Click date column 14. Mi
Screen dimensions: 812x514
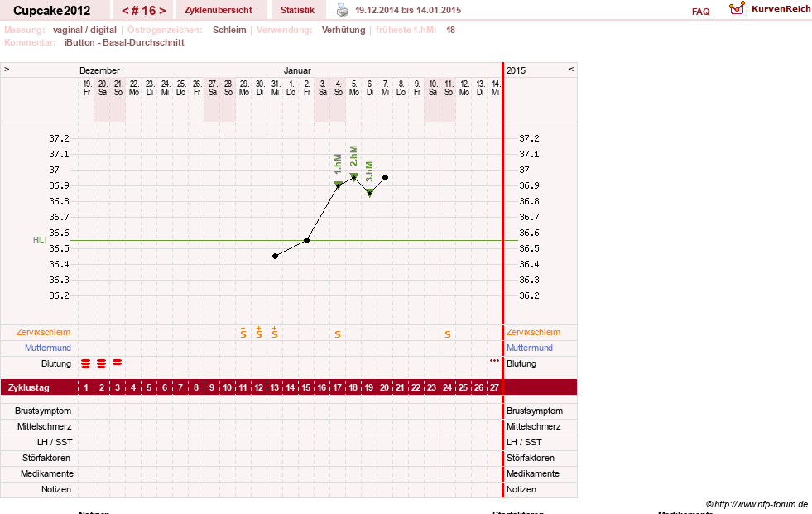496,88
